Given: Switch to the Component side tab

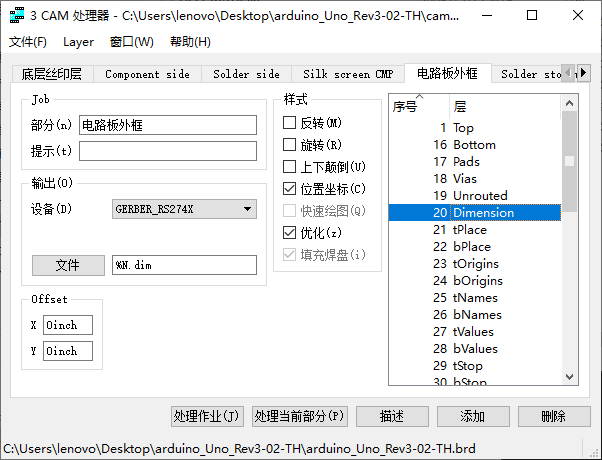Looking at the screenshot, I should (147, 74).
